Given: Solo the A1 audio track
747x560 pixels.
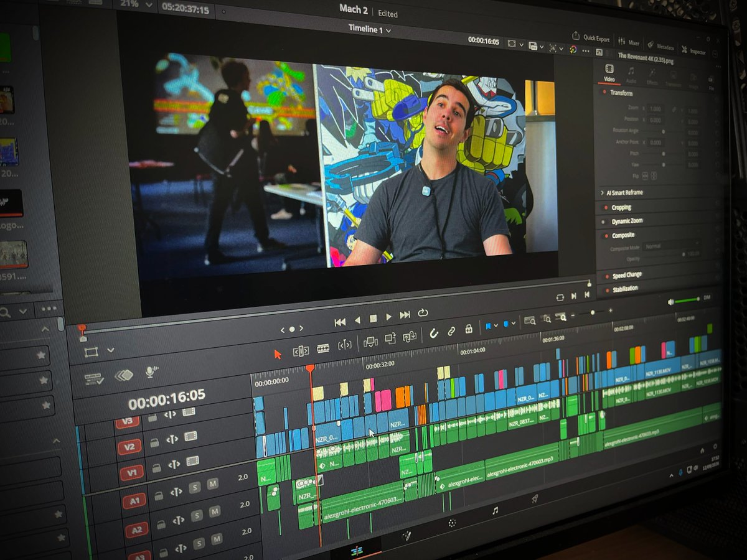Looking at the screenshot, I should click(195, 487).
